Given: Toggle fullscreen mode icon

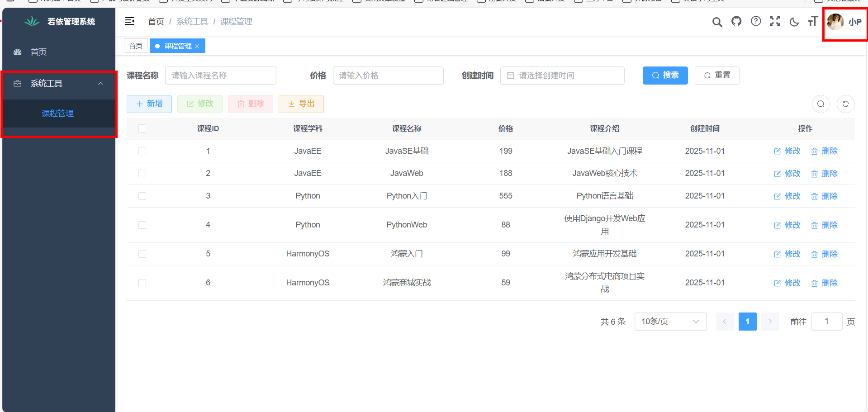Looking at the screenshot, I should pos(775,21).
